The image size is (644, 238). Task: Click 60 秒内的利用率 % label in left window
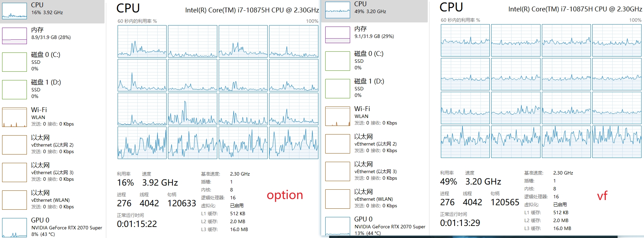[x=137, y=21]
